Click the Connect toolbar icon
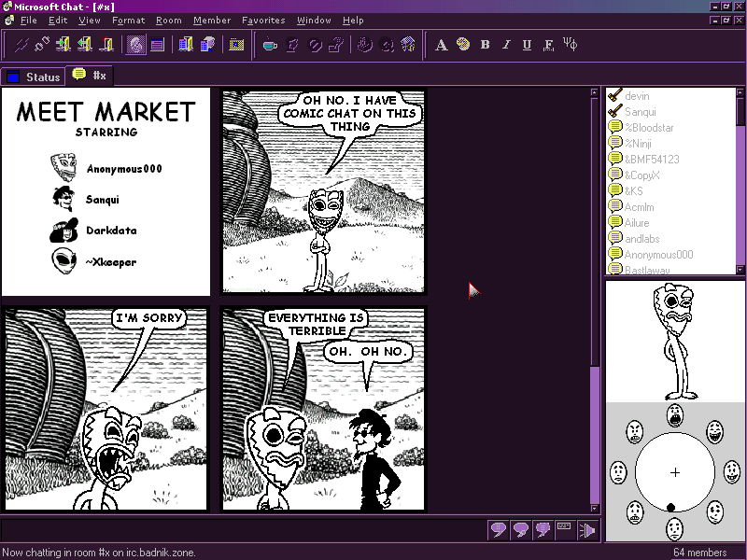Image resolution: width=747 pixels, height=560 pixels. (21, 44)
